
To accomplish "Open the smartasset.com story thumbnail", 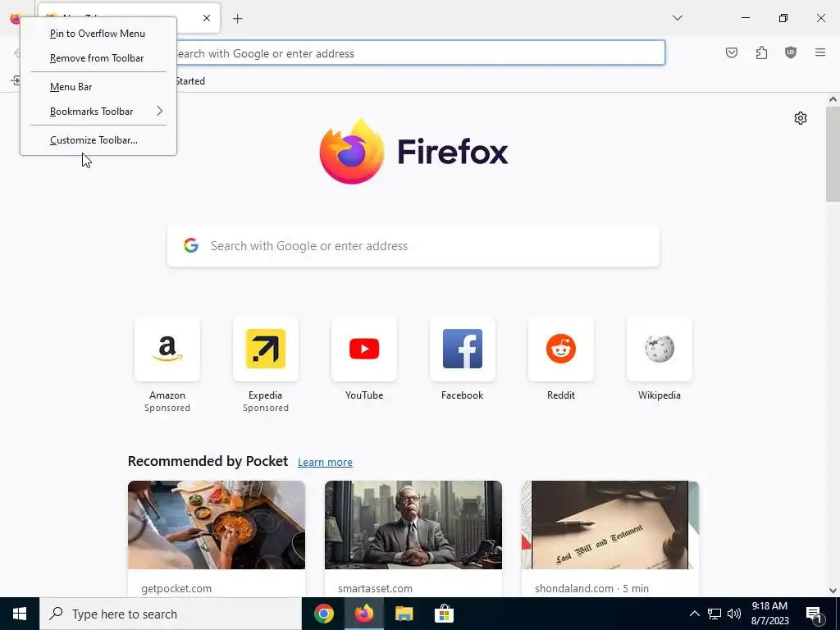I will coord(413,525).
